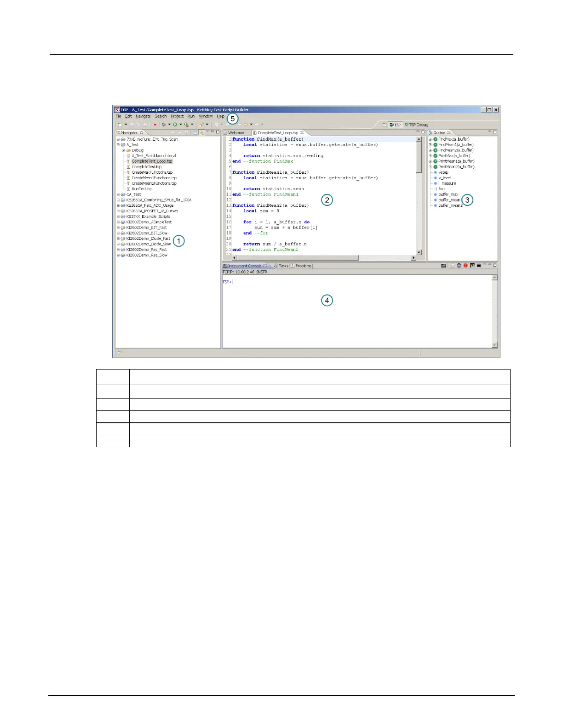563x728 pixels.
Task: Open the Search menu
Action: coord(161,116)
